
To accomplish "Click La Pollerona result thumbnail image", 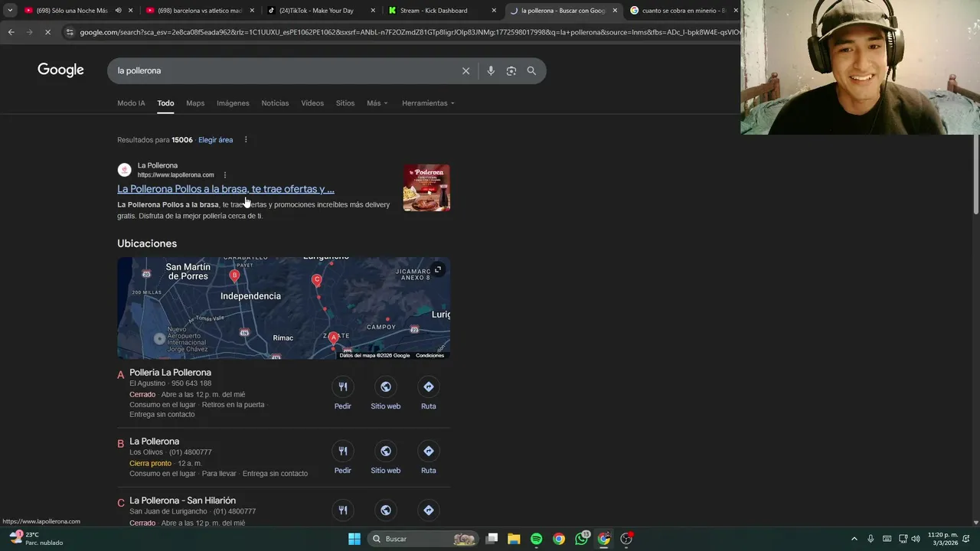I will click(x=426, y=187).
